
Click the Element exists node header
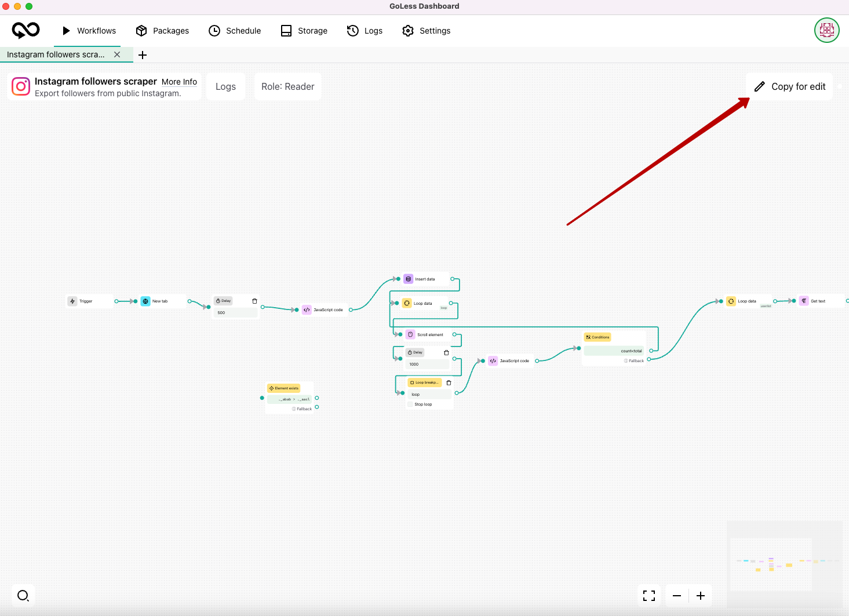pyautogui.click(x=284, y=388)
